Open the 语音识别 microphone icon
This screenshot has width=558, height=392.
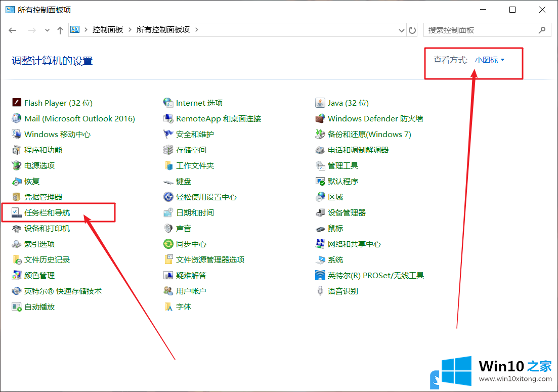pyautogui.click(x=320, y=291)
